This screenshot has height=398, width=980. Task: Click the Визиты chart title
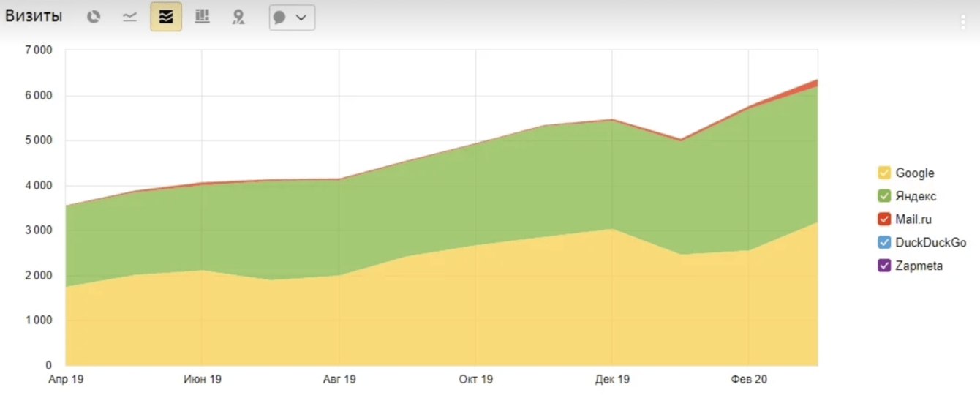coord(34,16)
